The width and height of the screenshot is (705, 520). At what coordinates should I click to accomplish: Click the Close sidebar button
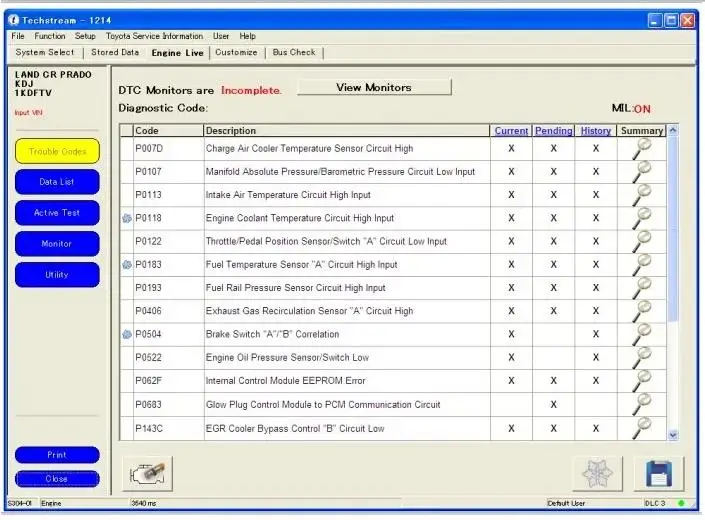(57, 479)
